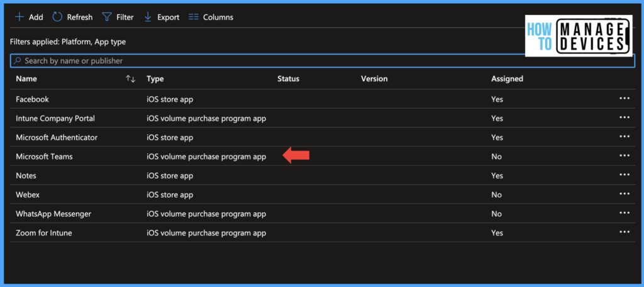Click Assigned value Yes for Notes
The width and height of the screenshot is (644, 287).
[497, 175]
